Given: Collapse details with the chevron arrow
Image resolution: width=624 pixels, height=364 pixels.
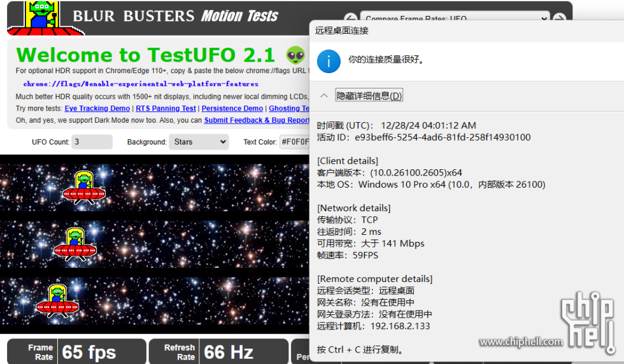Looking at the screenshot, I should (x=324, y=95).
